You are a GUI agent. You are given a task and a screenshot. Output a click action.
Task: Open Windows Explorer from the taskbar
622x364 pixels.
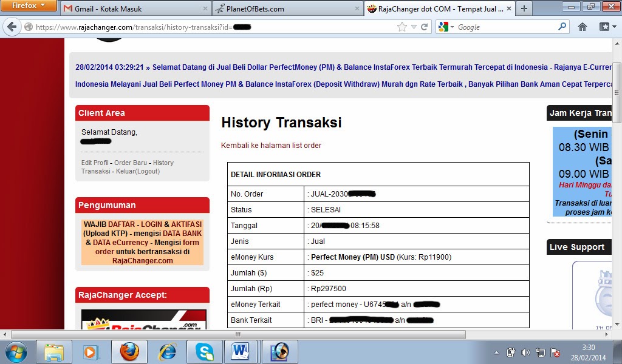click(54, 352)
